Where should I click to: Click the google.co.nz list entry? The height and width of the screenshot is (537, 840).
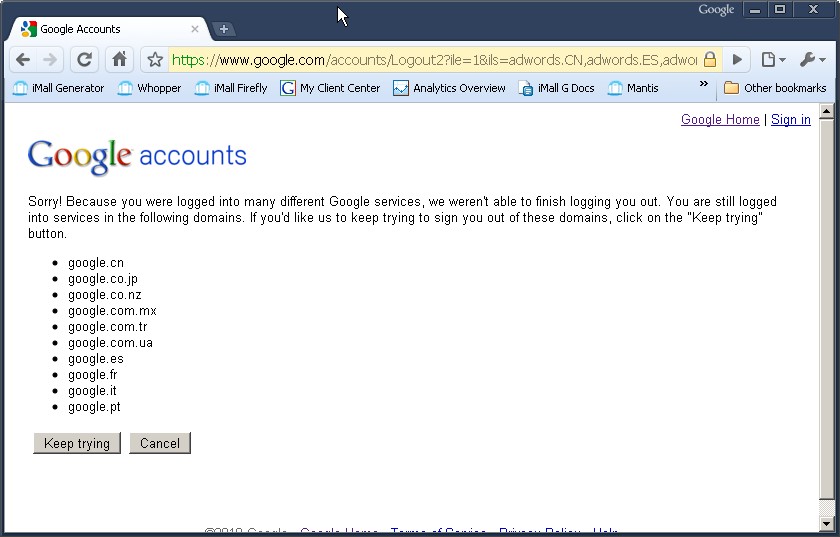(x=104, y=295)
